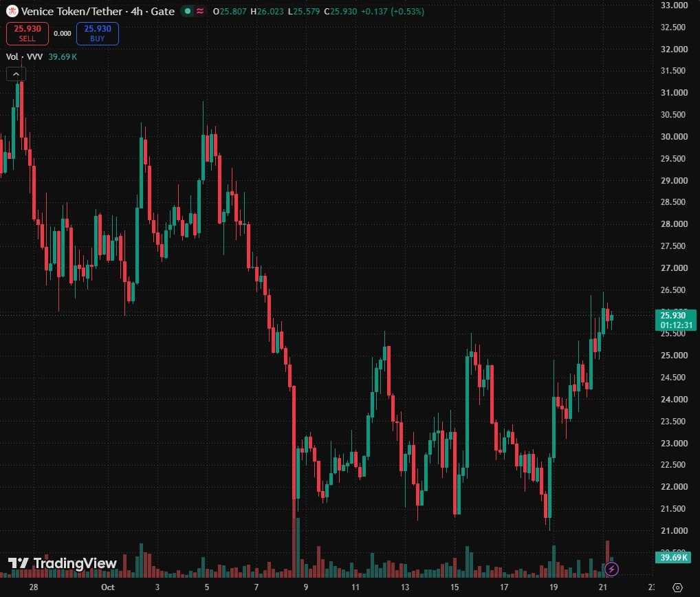Click the 9 date label on time axis

pyautogui.click(x=306, y=587)
